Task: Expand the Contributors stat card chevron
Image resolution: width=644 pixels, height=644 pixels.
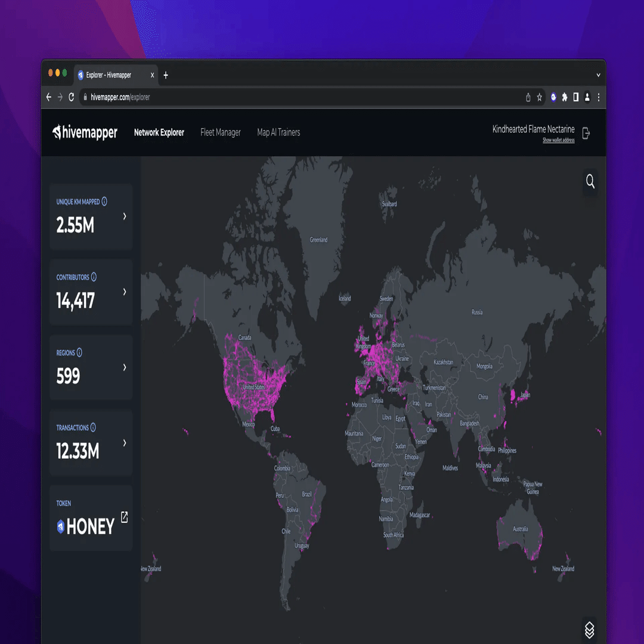Action: (124, 292)
